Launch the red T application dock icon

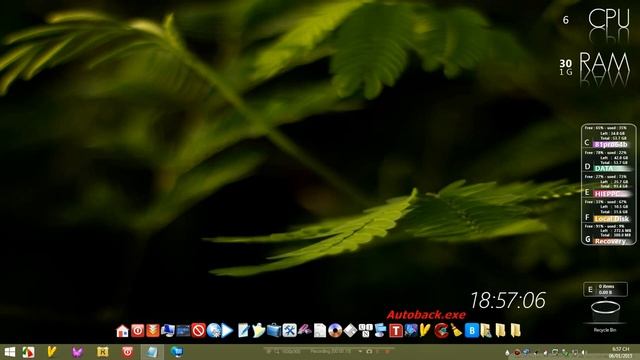pos(396,331)
